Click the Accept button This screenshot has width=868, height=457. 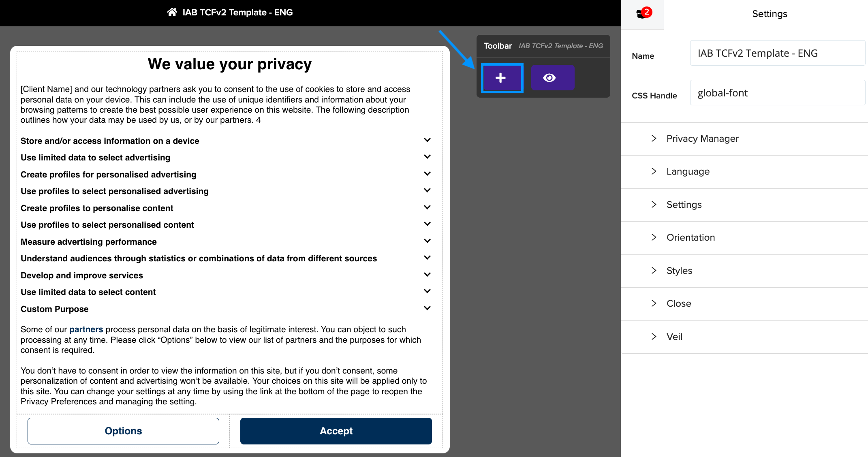point(336,431)
